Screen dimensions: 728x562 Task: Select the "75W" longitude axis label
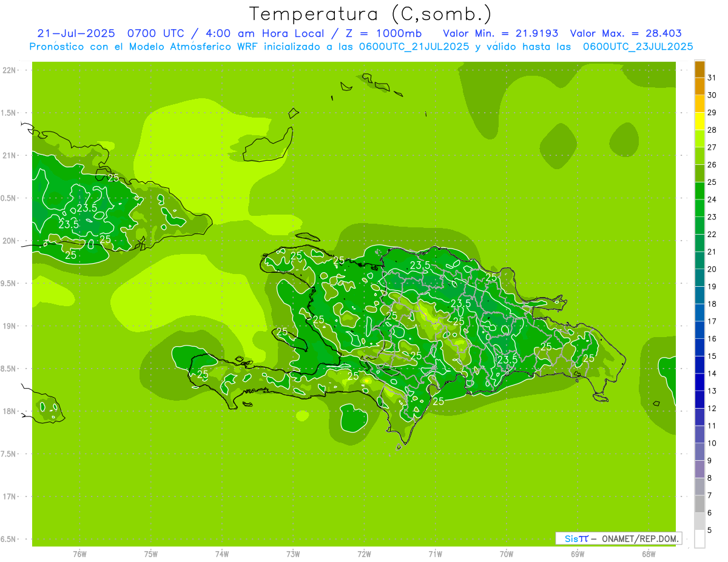[x=151, y=554]
